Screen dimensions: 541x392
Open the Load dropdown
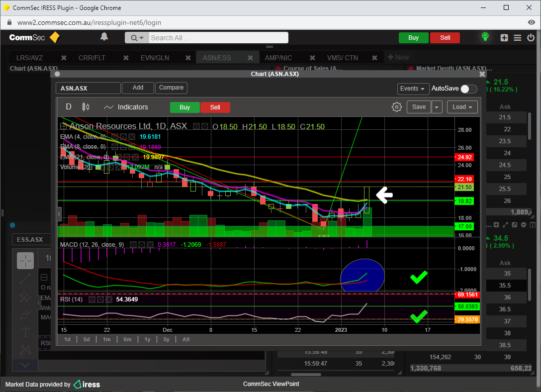tap(462, 107)
